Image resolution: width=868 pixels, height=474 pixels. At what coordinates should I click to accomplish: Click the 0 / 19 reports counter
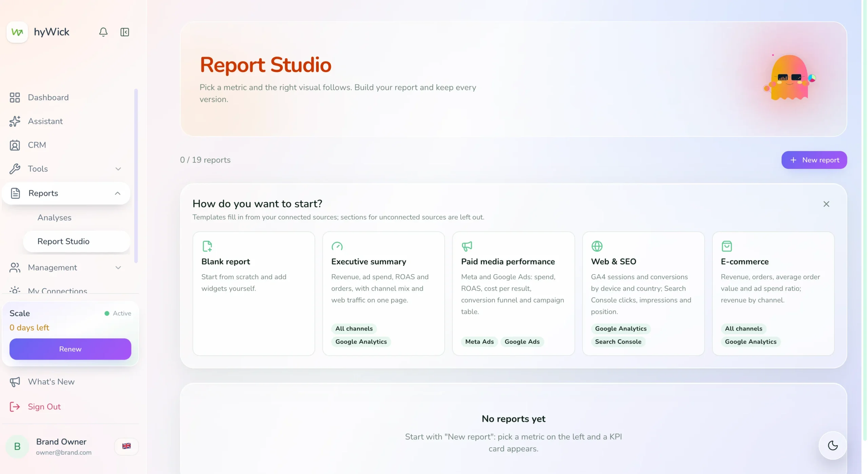tap(205, 160)
